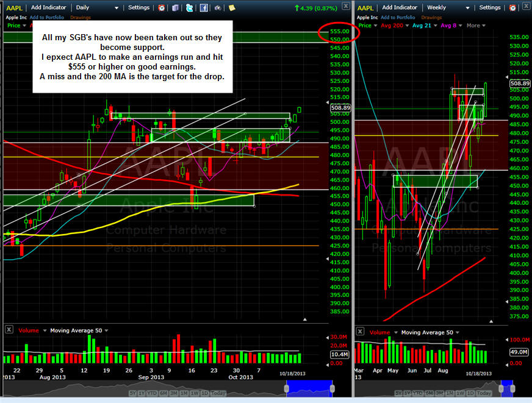Select the 1M range in Daily chart
Image resolution: width=532 pixels, height=403 pixels.
coord(184,393)
